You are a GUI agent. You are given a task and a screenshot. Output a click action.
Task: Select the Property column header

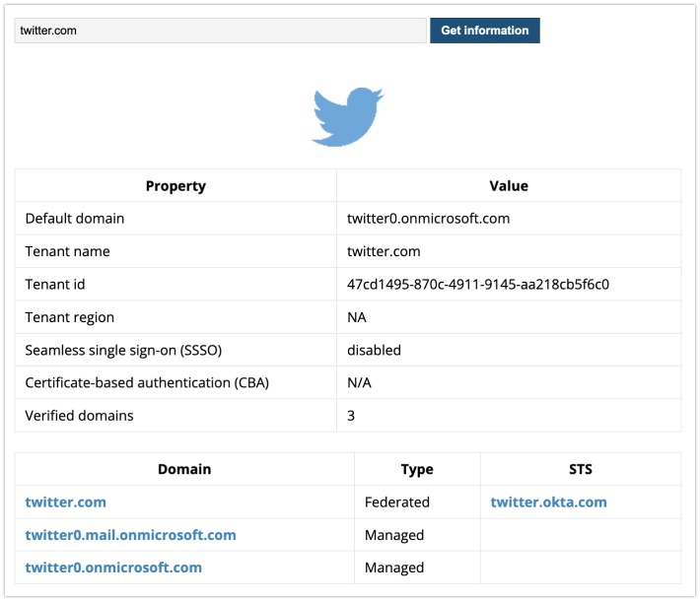click(175, 185)
